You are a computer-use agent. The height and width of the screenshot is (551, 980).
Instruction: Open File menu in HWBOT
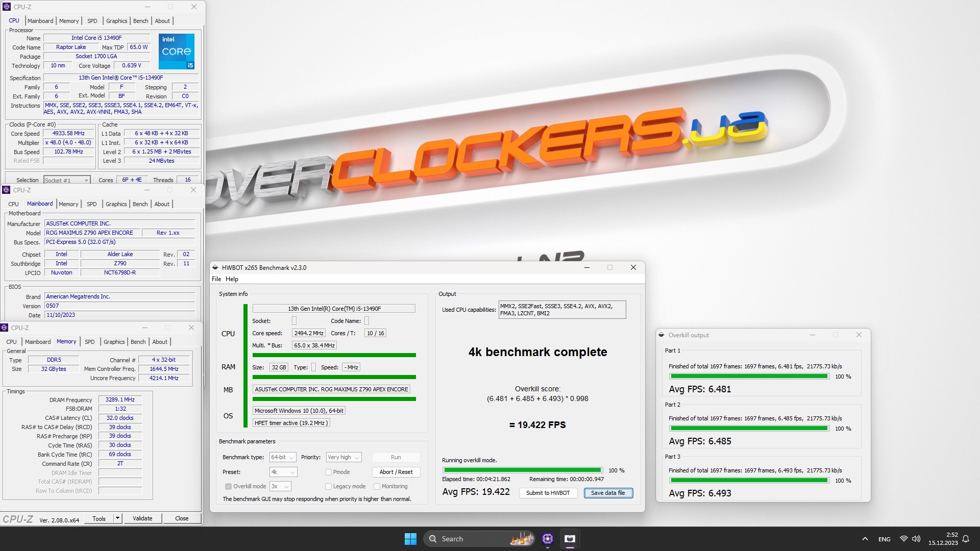tap(216, 279)
